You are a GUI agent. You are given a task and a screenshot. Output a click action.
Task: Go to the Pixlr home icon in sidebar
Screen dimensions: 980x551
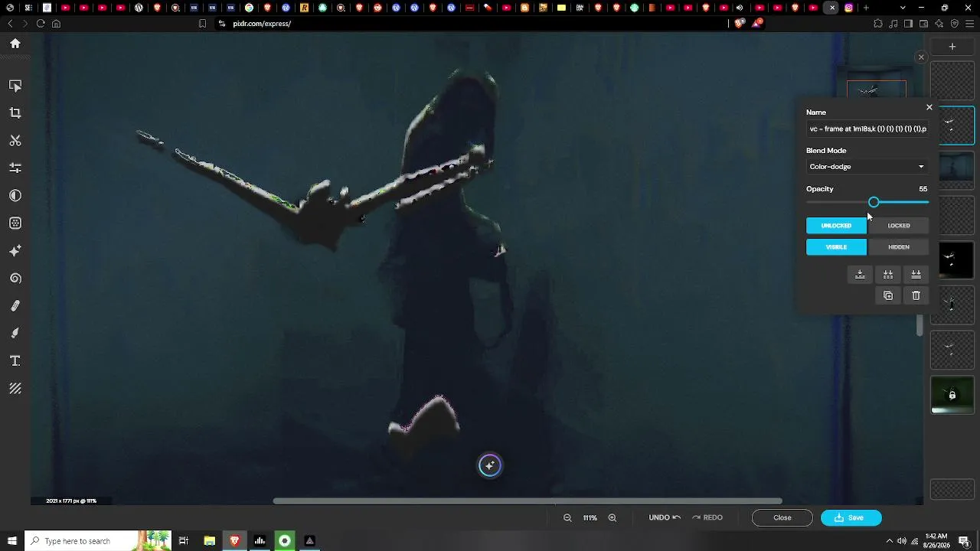[15, 44]
